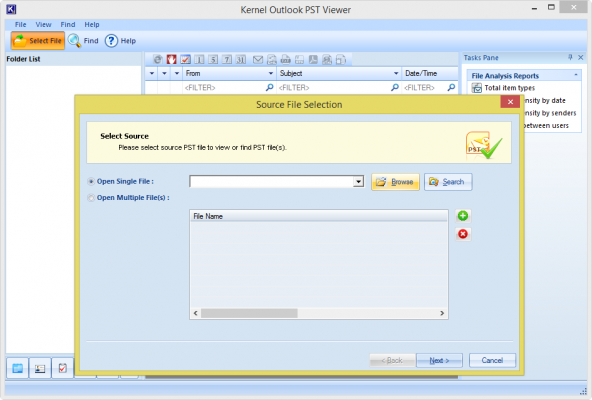Add a file with the green plus icon
Viewport: 592px width, 400px height.
pos(463,216)
